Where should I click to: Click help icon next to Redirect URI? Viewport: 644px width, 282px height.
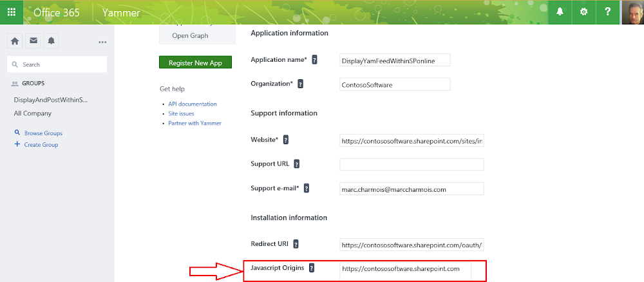tap(296, 244)
